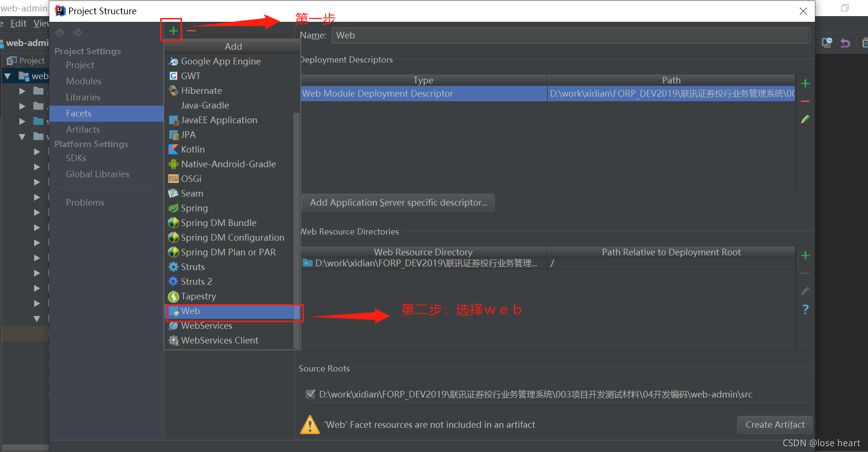Image resolution: width=868 pixels, height=452 pixels.
Task: Select Spring facet
Action: [x=229, y=208]
